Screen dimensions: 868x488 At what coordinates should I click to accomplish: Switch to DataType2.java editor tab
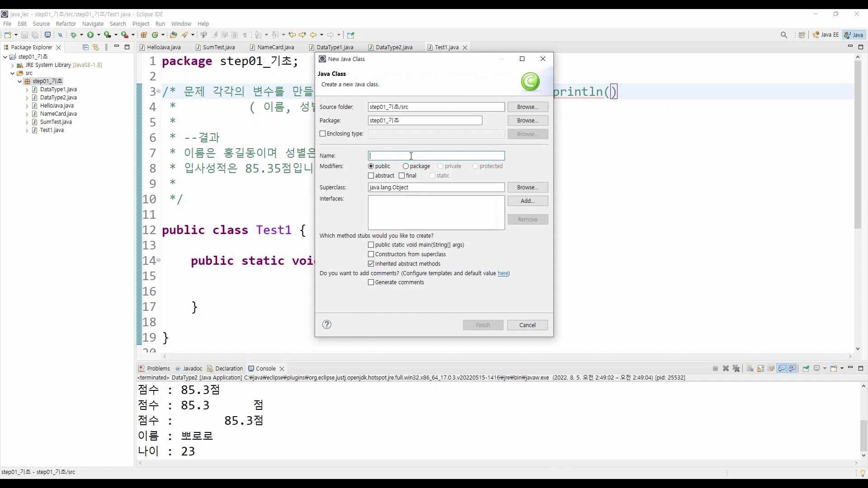coord(393,47)
